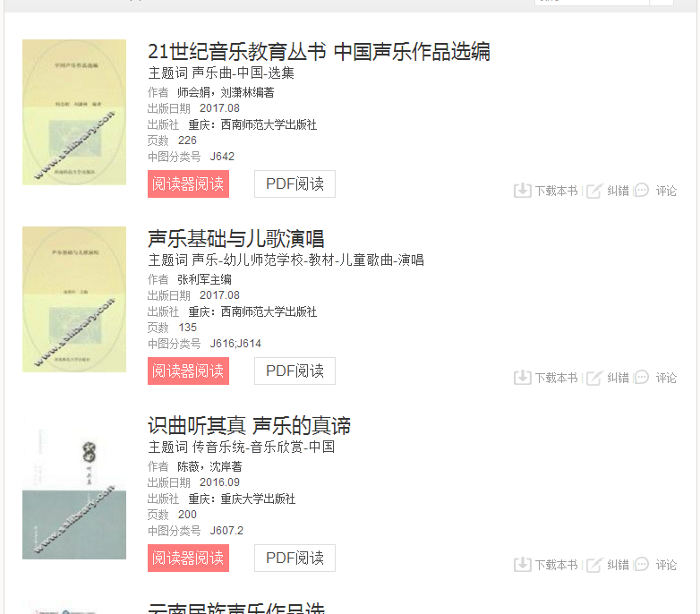This screenshot has height=614, width=700.
Task: Click download icon for 声乐基础与儿歌演唱
Action: tap(523, 378)
